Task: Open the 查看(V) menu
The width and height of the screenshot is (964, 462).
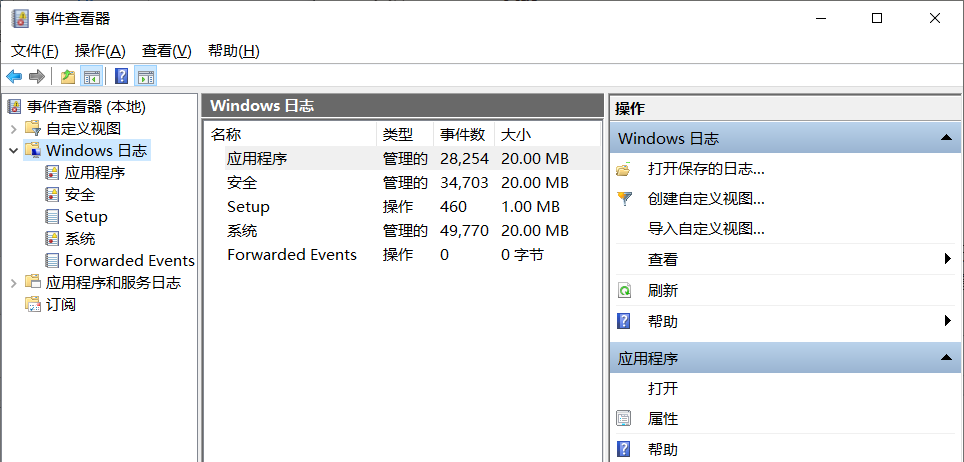Action: tap(167, 51)
